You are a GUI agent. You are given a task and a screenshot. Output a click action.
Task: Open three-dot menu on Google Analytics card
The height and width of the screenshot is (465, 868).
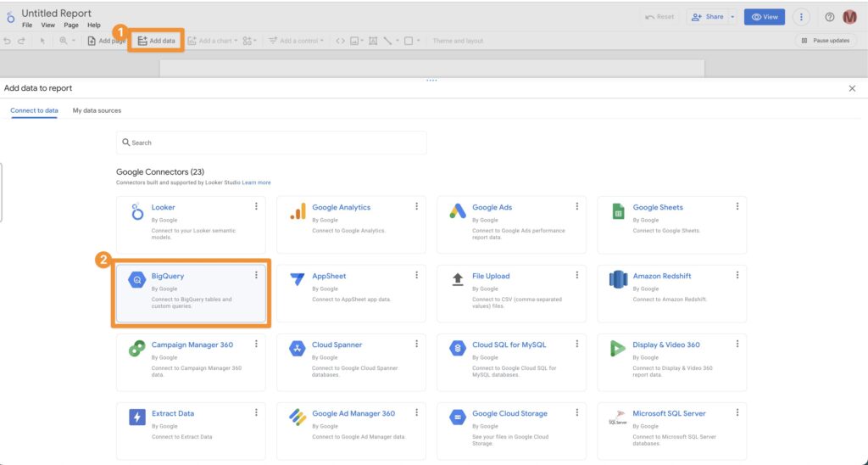click(416, 206)
